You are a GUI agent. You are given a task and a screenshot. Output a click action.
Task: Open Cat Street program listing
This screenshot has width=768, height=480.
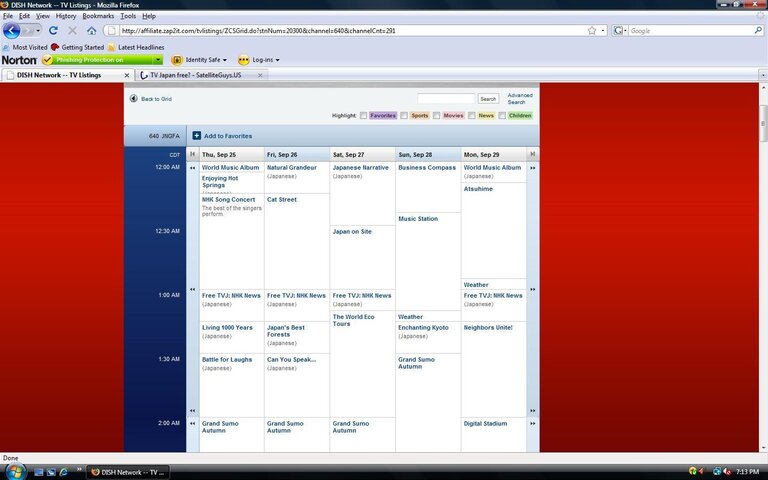click(x=282, y=199)
